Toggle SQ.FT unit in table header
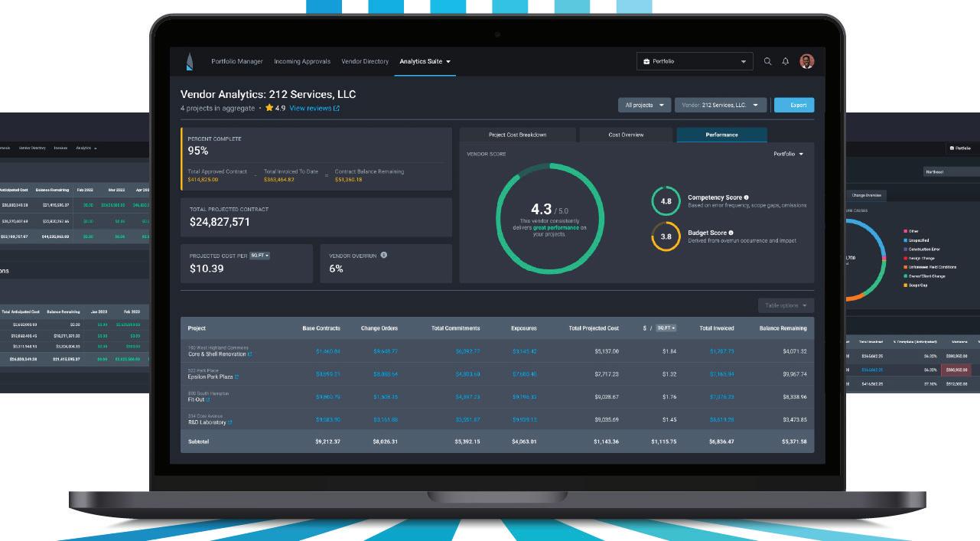980x541 pixels. [666, 328]
